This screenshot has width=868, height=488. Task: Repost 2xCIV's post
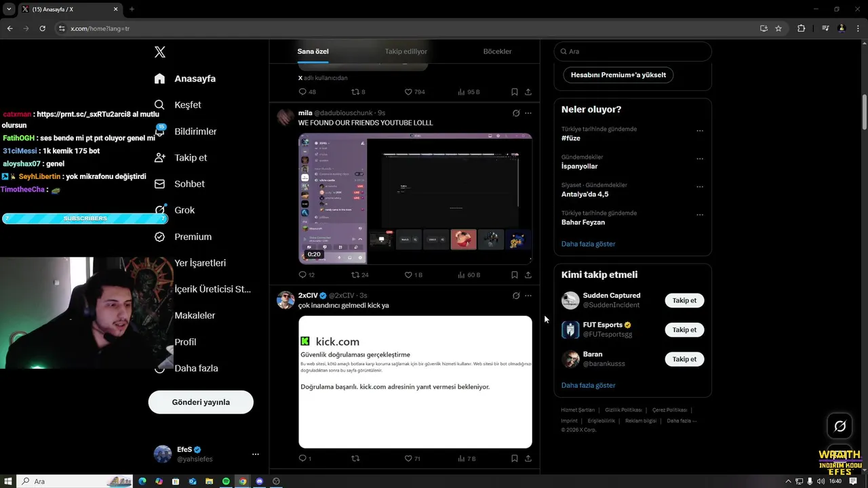355,459
